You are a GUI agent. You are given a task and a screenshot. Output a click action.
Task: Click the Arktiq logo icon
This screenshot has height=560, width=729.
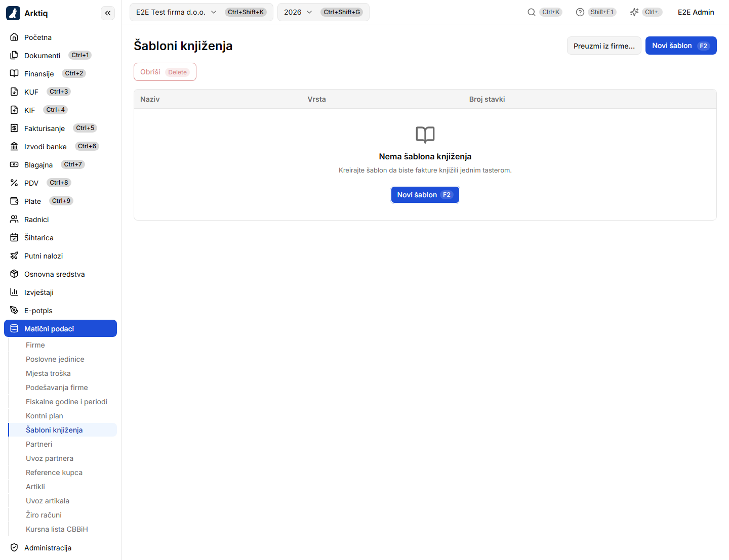[x=13, y=13]
